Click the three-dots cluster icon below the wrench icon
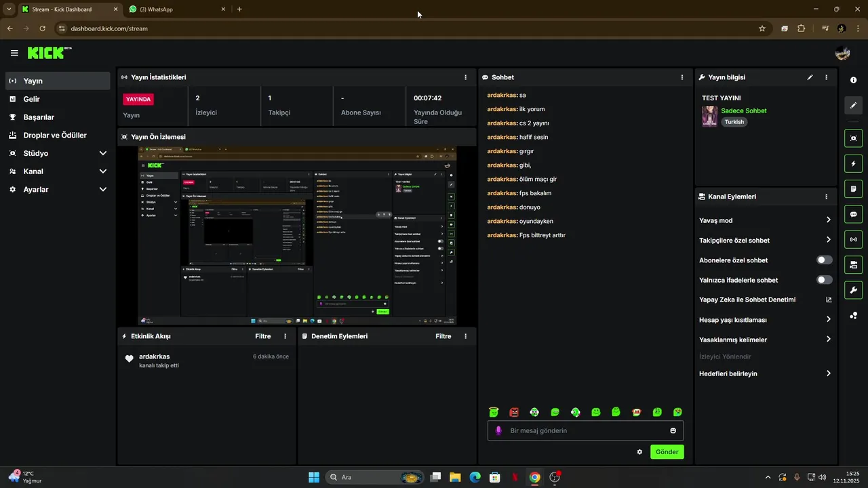 click(x=853, y=315)
